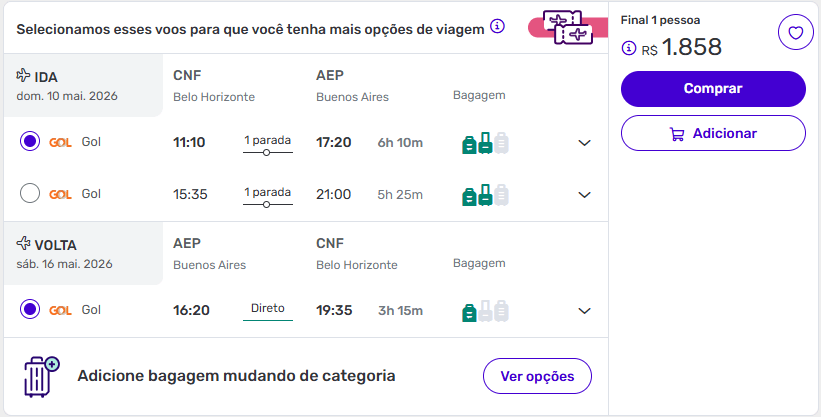Click the luggage-plus icon near add baggage

[x=41, y=377]
